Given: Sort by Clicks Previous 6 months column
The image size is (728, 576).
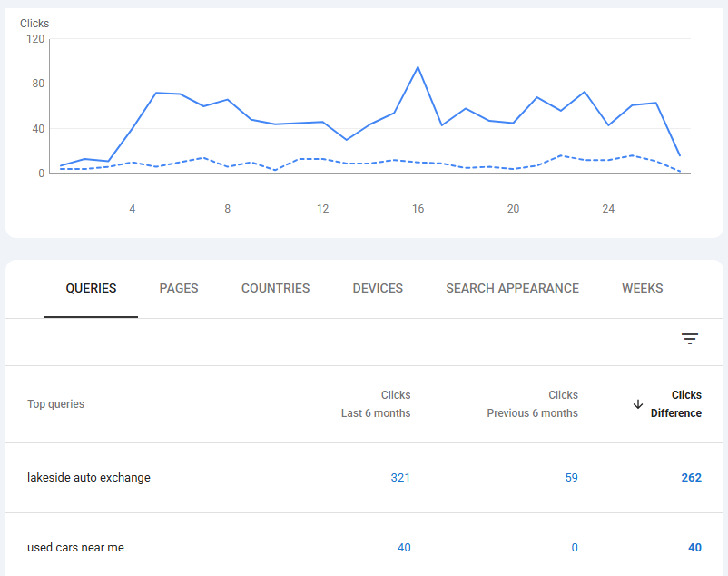Looking at the screenshot, I should pos(532,404).
